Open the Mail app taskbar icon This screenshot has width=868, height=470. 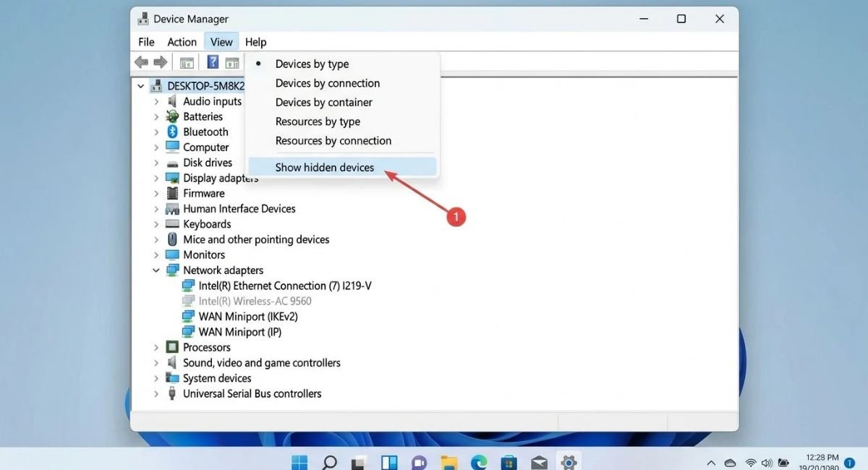[x=539, y=462]
